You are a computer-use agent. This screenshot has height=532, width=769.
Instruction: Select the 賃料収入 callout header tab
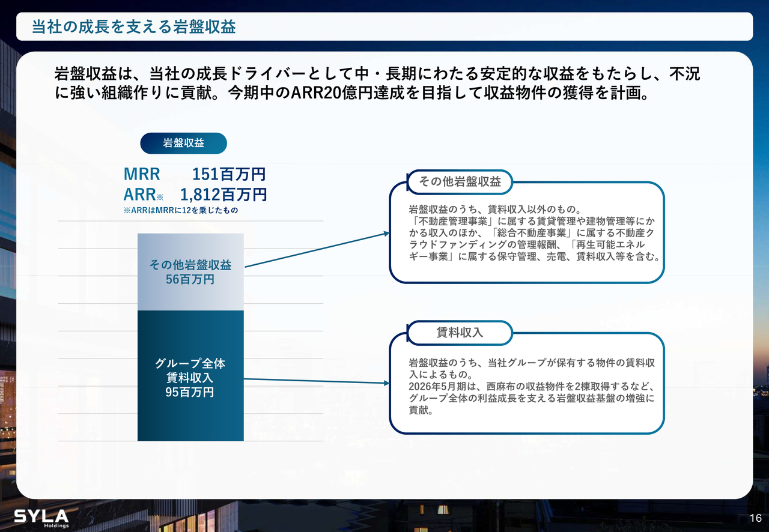[460, 332]
